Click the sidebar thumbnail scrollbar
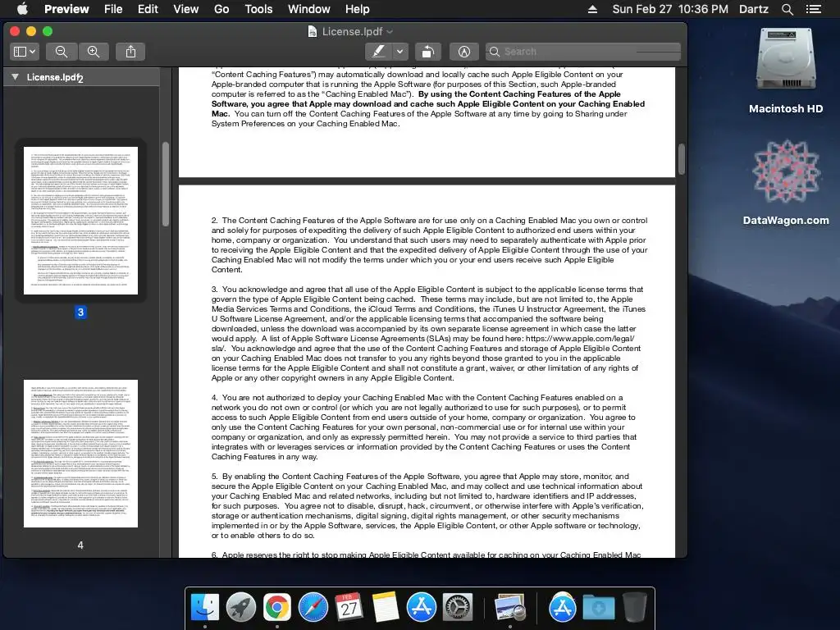Screen dimensions: 840x630 (x=166, y=185)
